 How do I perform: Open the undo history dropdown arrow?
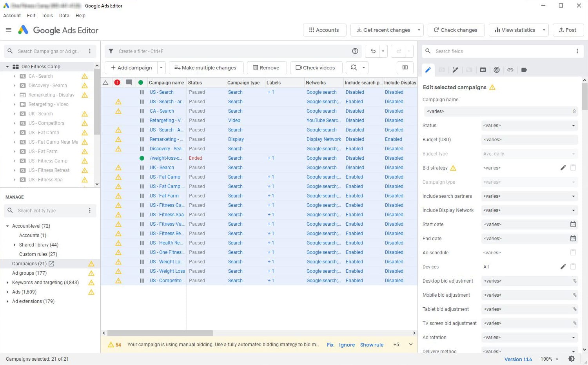tap(383, 51)
